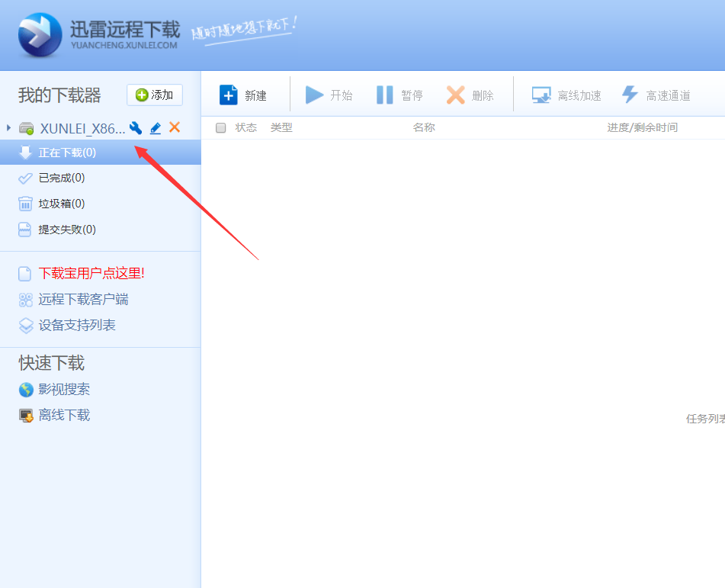
Task: Click the Xunlei remote download logo
Action: [x=40, y=34]
